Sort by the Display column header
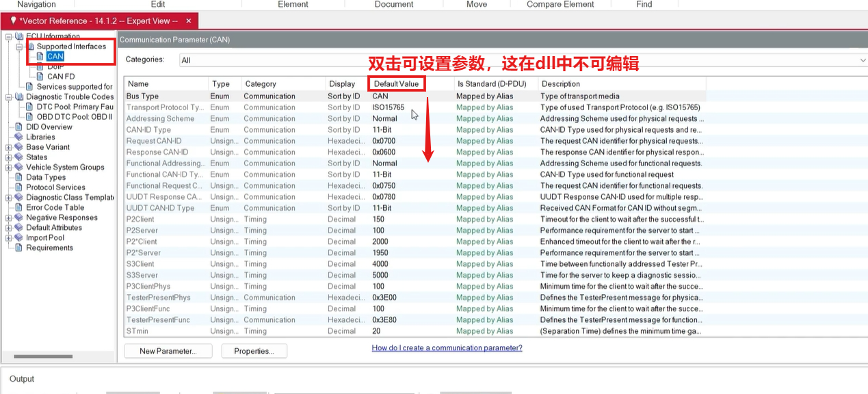The image size is (868, 394). point(346,83)
